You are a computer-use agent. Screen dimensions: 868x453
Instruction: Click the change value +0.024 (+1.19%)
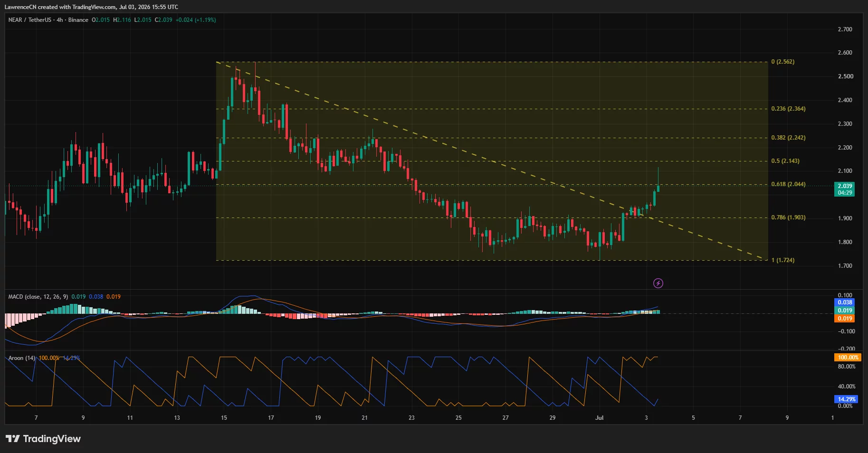[196, 20]
